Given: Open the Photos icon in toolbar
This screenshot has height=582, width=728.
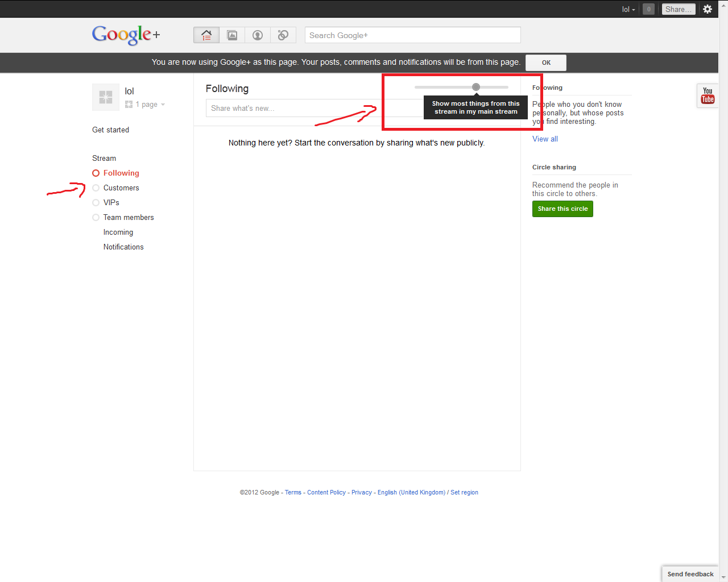Looking at the screenshot, I should (x=232, y=35).
